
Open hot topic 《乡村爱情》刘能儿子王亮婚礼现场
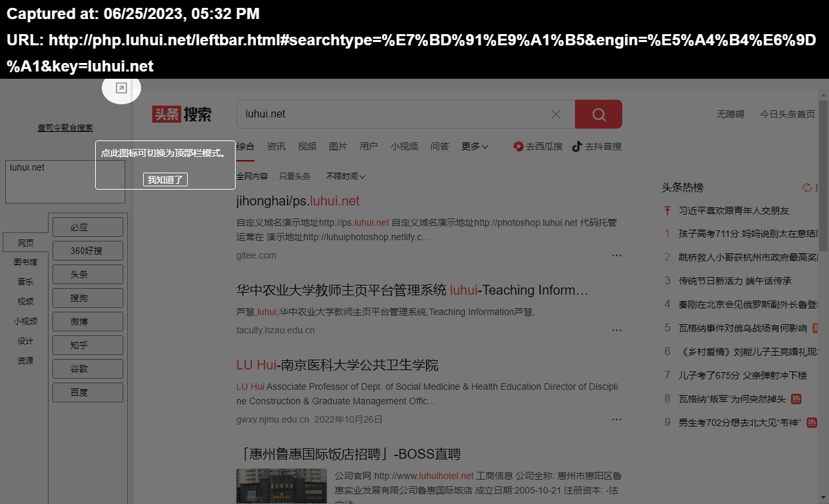tap(748, 352)
